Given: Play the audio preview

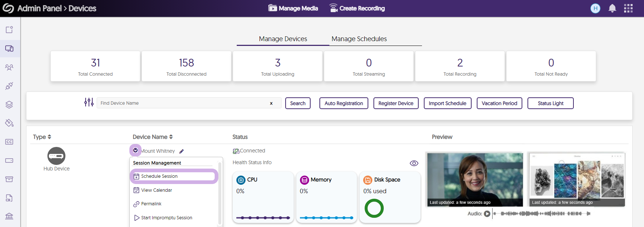Looking at the screenshot, I should (x=487, y=213).
